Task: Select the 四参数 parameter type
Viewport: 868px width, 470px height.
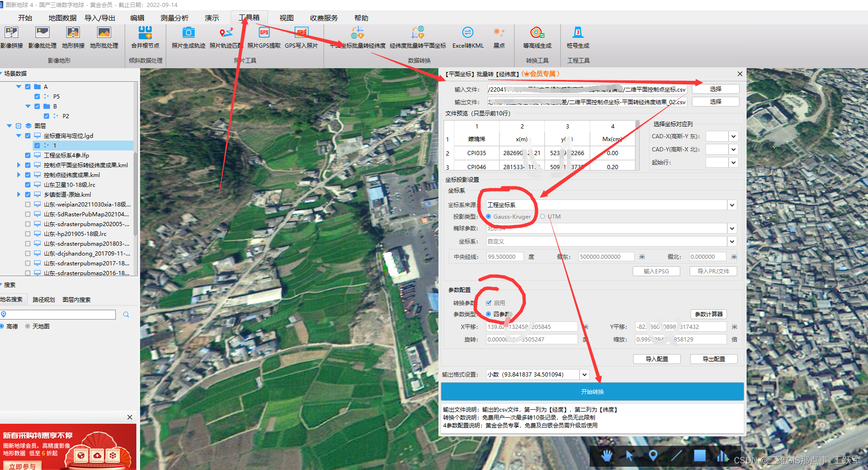Action: click(x=488, y=314)
